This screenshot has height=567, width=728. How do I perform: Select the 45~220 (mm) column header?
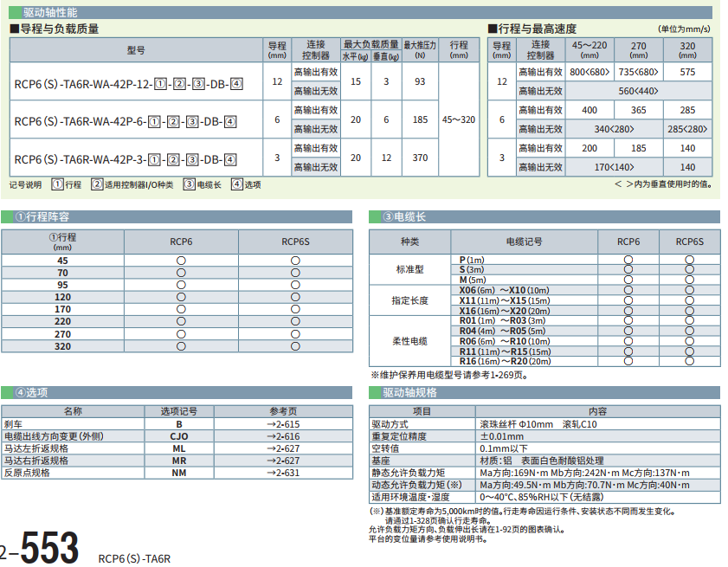(x=589, y=49)
